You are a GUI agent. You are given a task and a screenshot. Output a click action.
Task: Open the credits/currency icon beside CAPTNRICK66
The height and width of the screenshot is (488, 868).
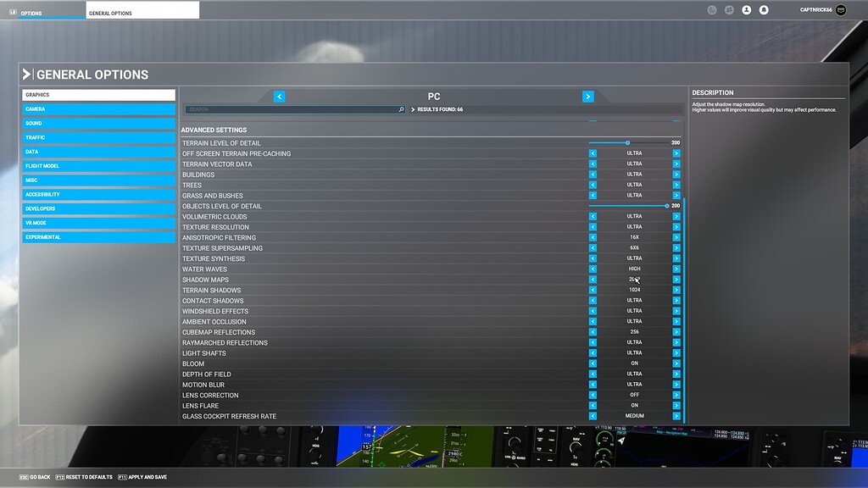point(841,9)
